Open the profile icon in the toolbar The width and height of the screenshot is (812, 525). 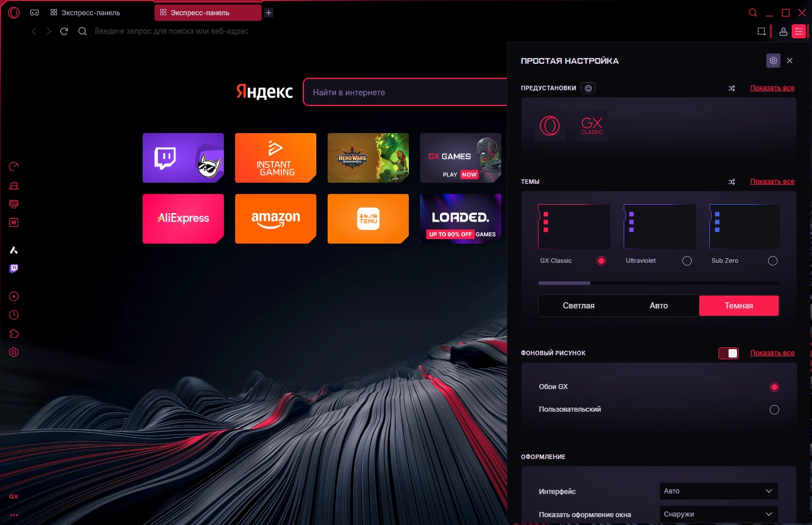[x=783, y=32]
